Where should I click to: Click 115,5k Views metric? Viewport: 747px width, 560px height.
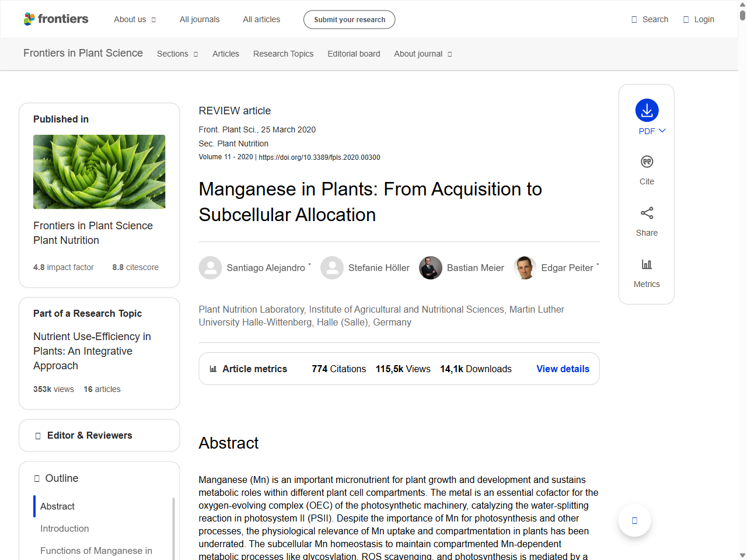coord(403,369)
